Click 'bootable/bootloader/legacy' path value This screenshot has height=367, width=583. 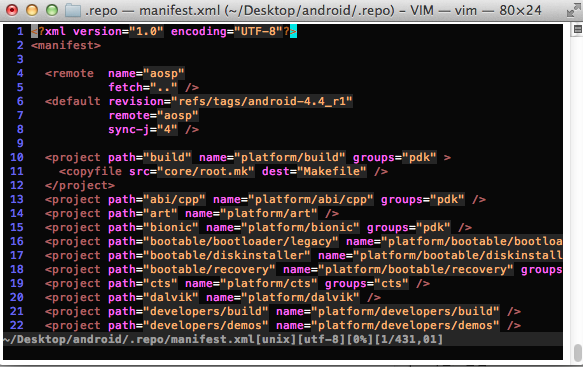tap(241, 241)
